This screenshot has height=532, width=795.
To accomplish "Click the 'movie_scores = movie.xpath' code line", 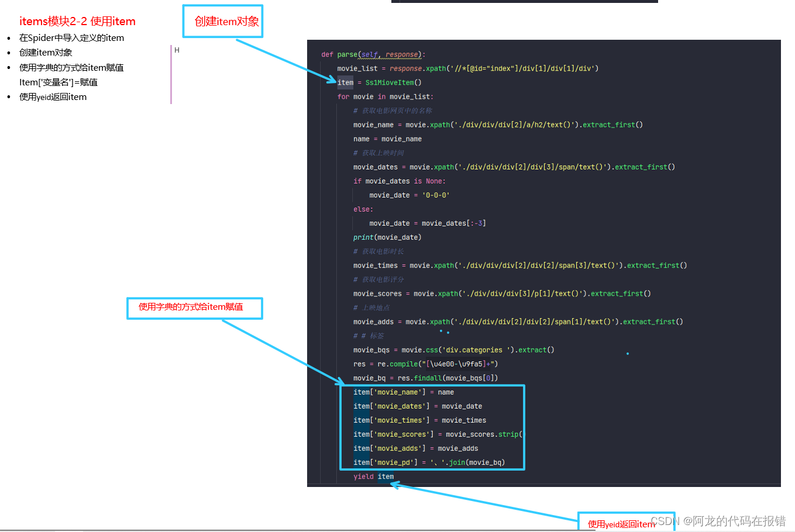I will pyautogui.click(x=502, y=293).
